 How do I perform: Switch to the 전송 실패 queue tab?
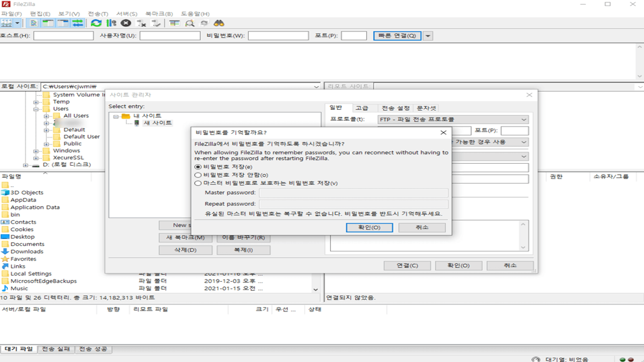click(56, 349)
